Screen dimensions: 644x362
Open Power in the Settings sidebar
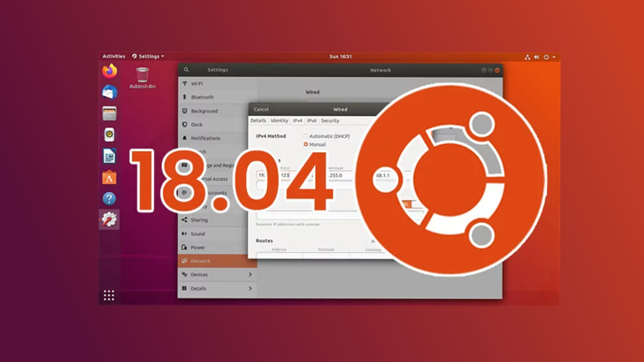pyautogui.click(x=217, y=247)
